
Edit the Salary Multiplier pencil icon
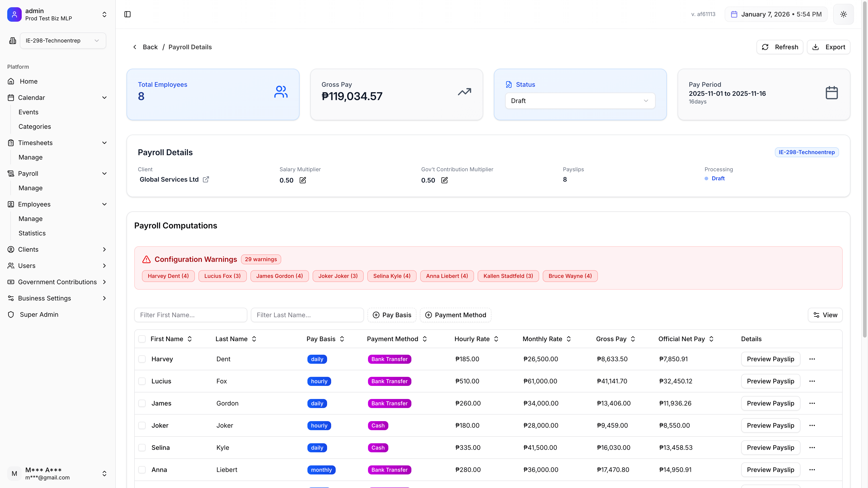point(303,180)
